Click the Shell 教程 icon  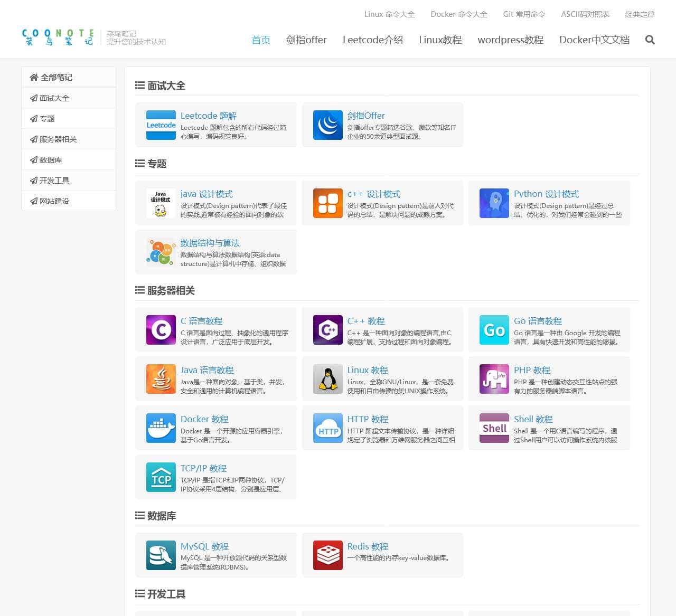[x=494, y=428]
